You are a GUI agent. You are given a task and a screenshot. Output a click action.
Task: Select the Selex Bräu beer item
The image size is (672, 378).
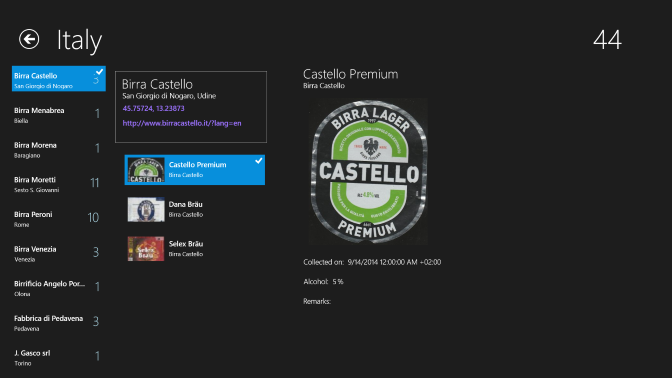[195, 249]
